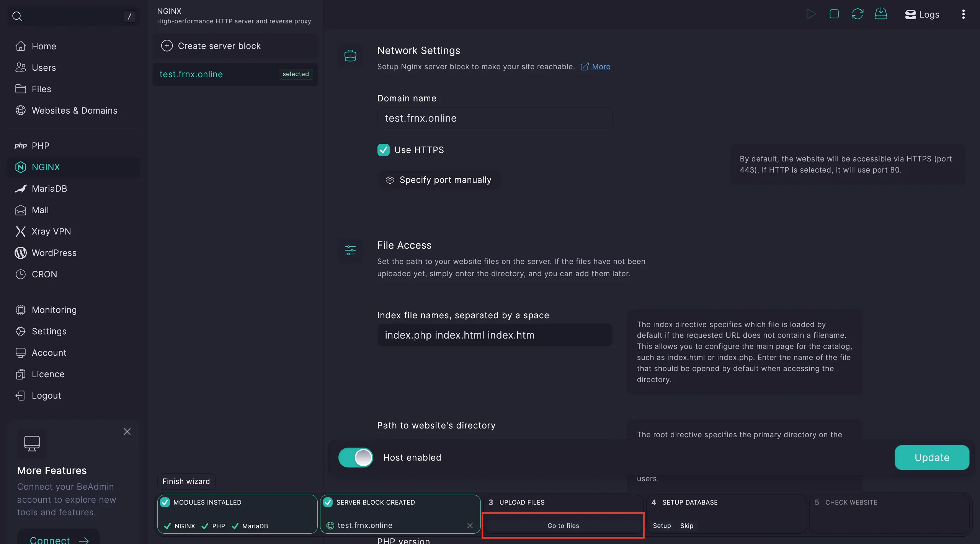The image size is (980, 544).
Task: Click the 'selected' badge on the server block
Action: tap(296, 74)
